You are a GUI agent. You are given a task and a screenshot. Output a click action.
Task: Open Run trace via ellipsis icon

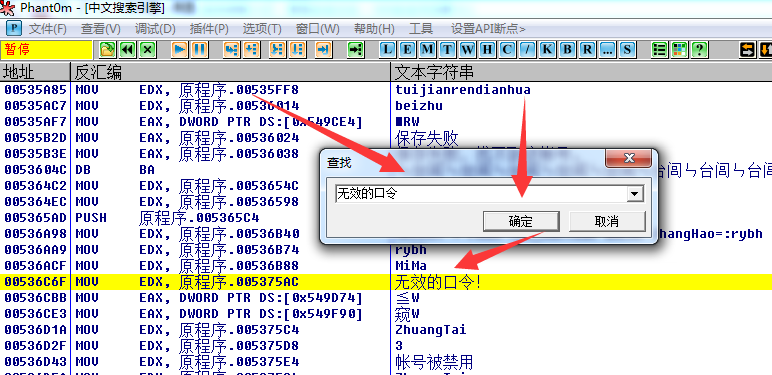pos(607,49)
